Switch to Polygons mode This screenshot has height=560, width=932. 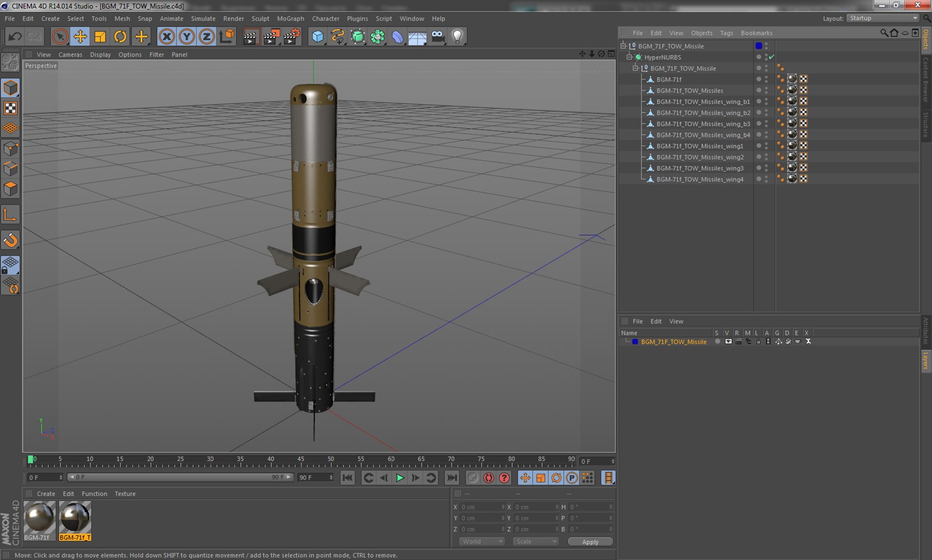click(10, 189)
